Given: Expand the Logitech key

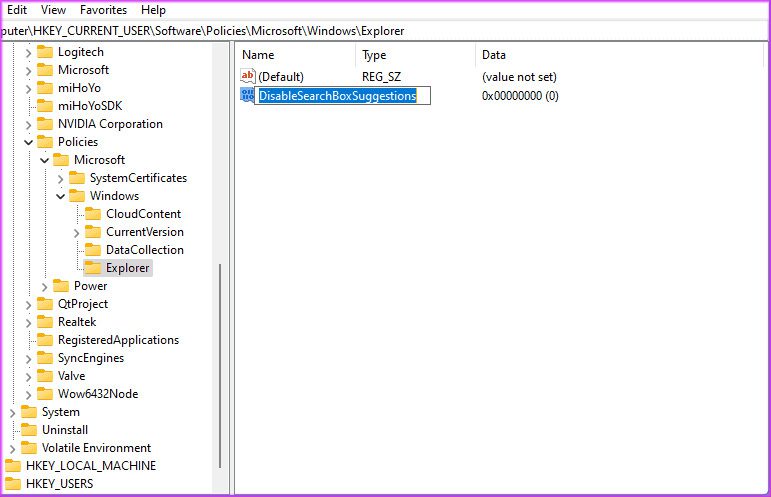Looking at the screenshot, I should point(28,53).
